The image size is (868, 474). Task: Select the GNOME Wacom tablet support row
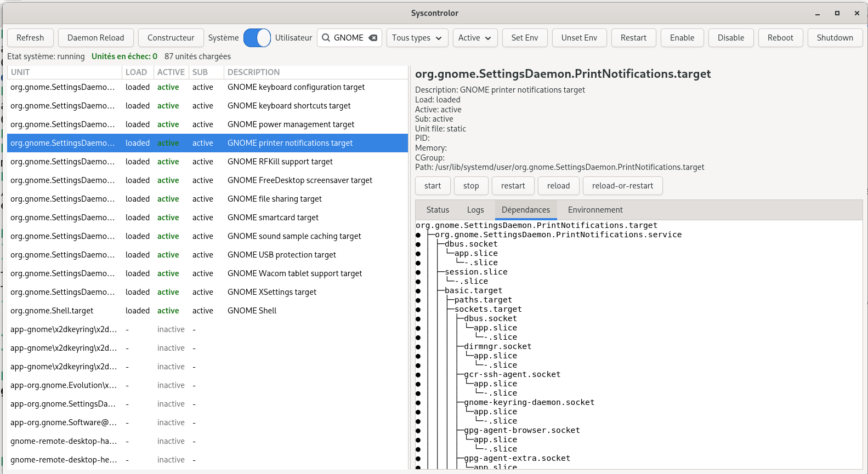point(207,273)
